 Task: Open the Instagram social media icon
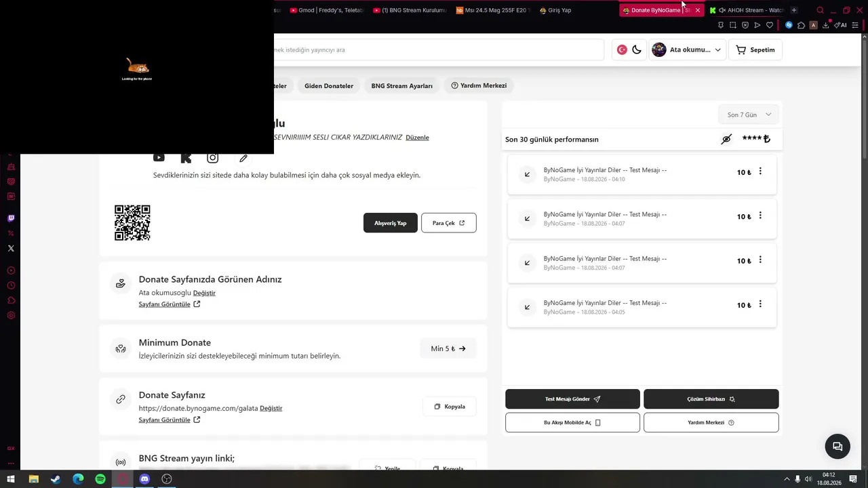pyautogui.click(x=213, y=158)
